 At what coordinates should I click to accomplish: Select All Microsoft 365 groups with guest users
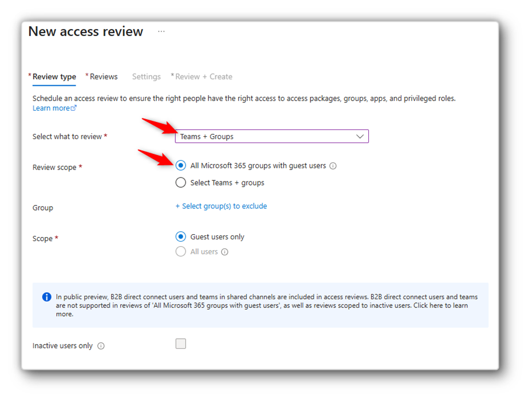(181, 165)
